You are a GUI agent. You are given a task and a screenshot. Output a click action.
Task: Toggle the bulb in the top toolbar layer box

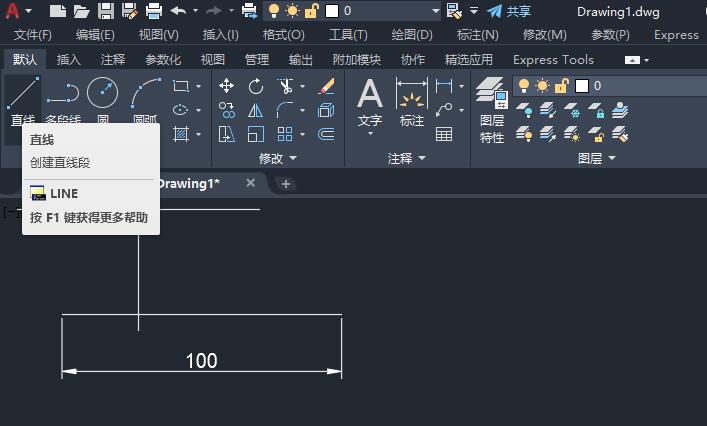pyautogui.click(x=274, y=11)
